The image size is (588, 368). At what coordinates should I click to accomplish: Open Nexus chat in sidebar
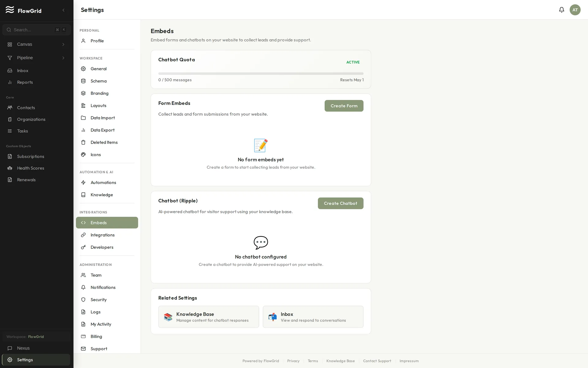36,348
